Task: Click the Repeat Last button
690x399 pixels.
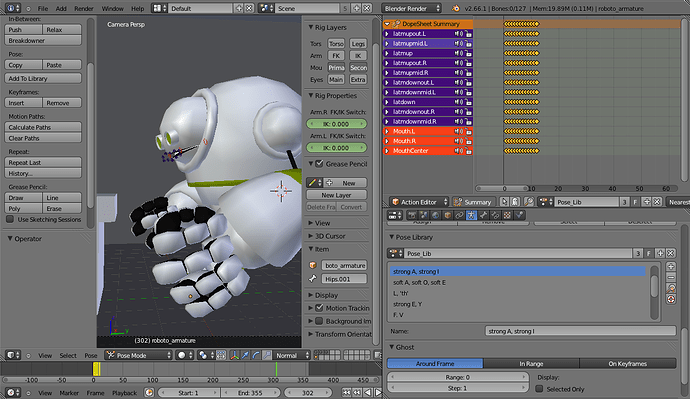Action: tap(43, 162)
